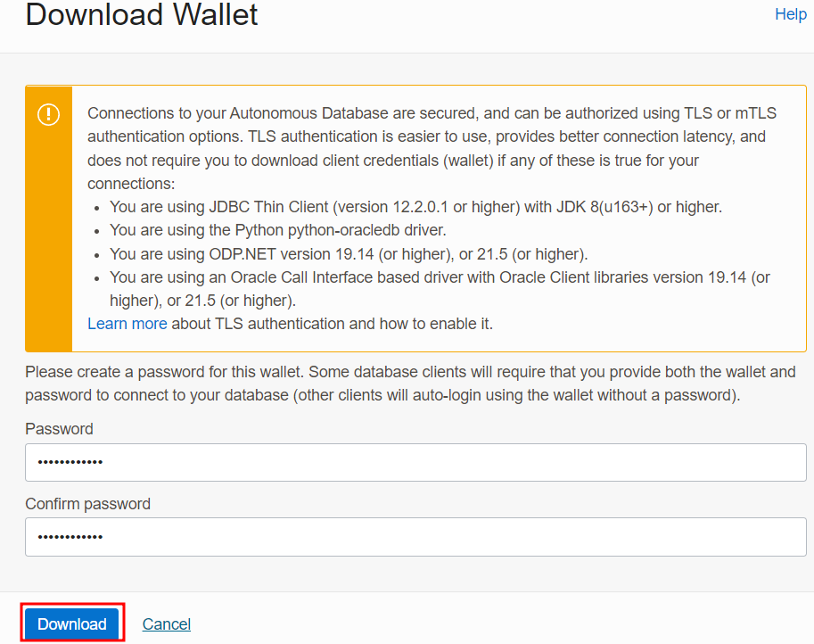The height and width of the screenshot is (644, 814).
Task: Focus the Confirm password field
Action: coord(415,537)
